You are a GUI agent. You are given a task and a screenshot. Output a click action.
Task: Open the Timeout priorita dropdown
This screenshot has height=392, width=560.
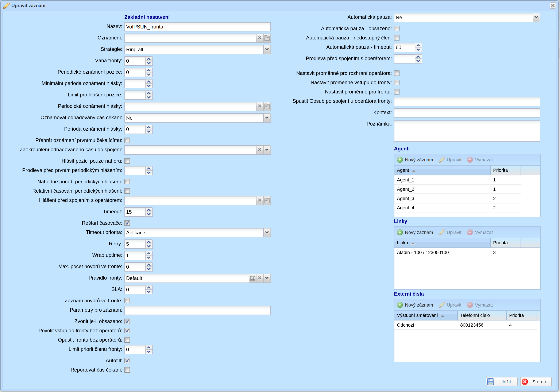(267, 233)
